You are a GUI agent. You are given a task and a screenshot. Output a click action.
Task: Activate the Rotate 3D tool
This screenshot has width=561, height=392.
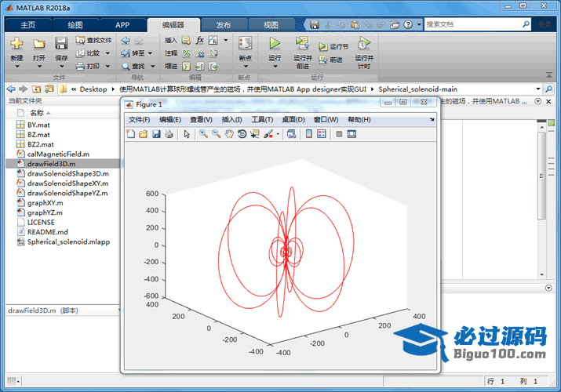coord(242,134)
